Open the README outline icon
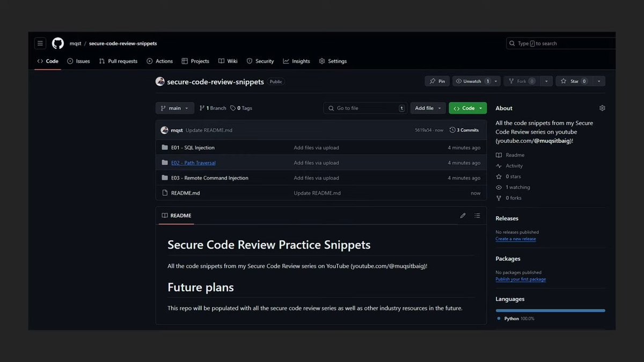 [477, 215]
